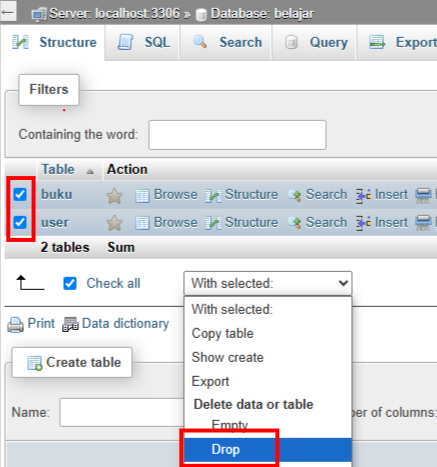Toggle the Check all checkbox

click(x=70, y=284)
